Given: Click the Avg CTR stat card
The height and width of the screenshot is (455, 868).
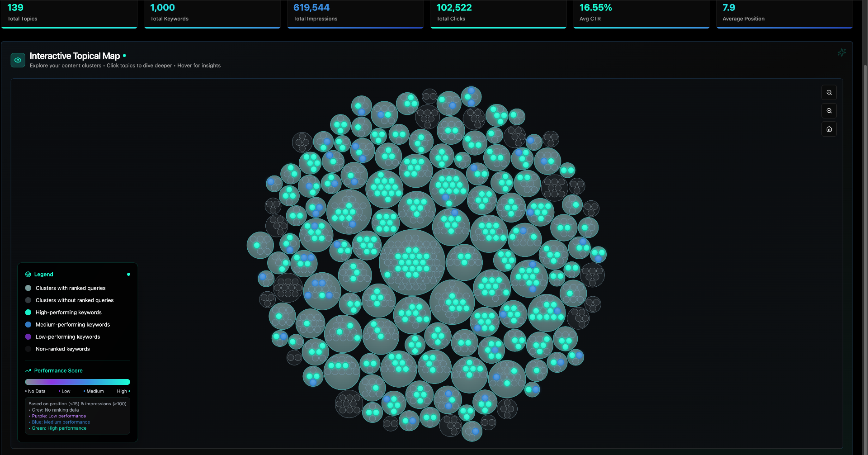Looking at the screenshot, I should click(641, 14).
